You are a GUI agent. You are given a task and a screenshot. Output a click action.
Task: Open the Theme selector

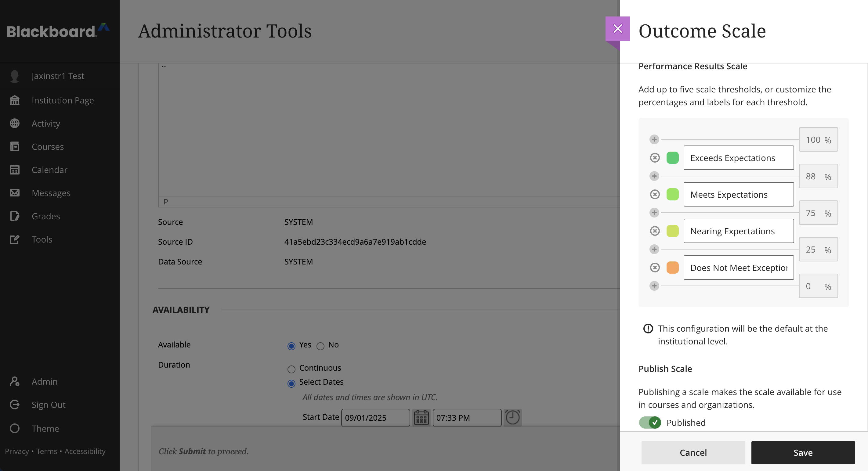[x=45, y=428]
